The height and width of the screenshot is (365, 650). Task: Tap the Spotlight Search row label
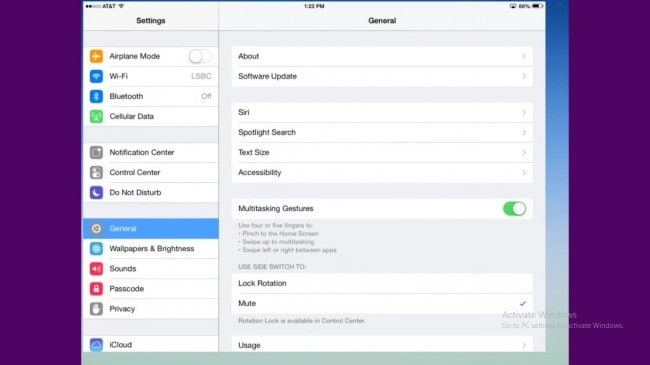[267, 132]
